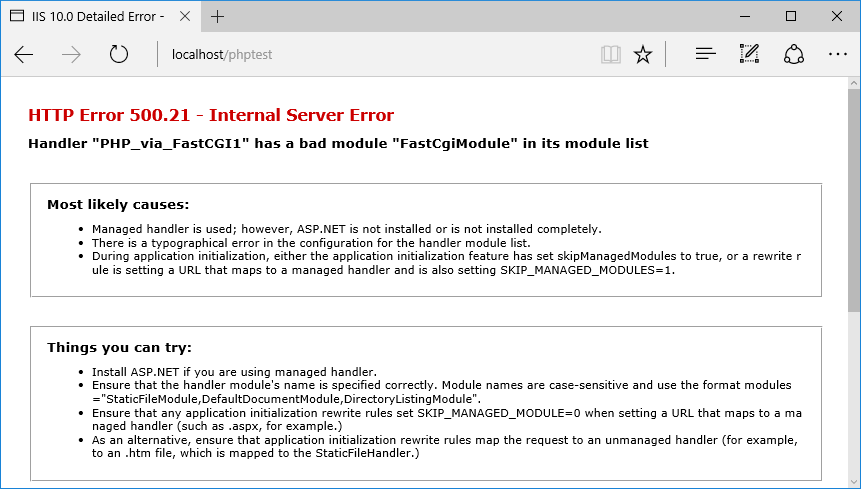Add this page to favorites with the star
This screenshot has width=861, height=489.
coord(643,54)
